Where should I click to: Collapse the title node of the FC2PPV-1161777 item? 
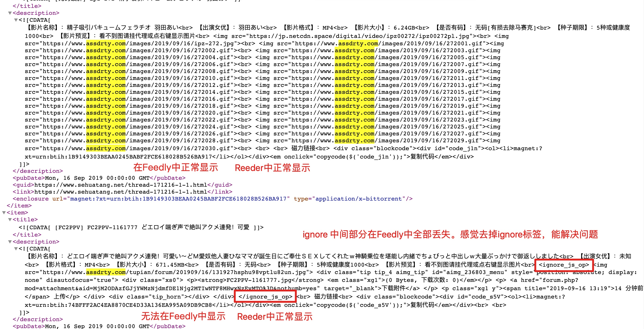click(x=10, y=220)
